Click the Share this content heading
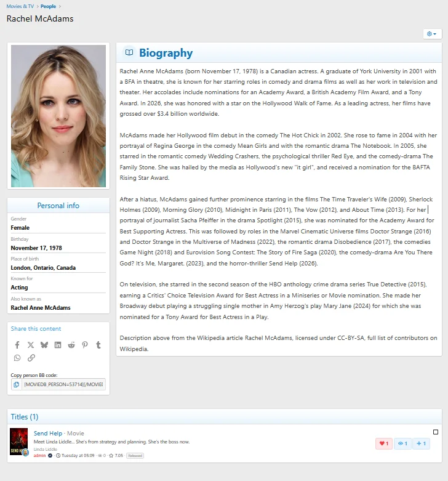The height and width of the screenshot is (481, 448). point(36,328)
